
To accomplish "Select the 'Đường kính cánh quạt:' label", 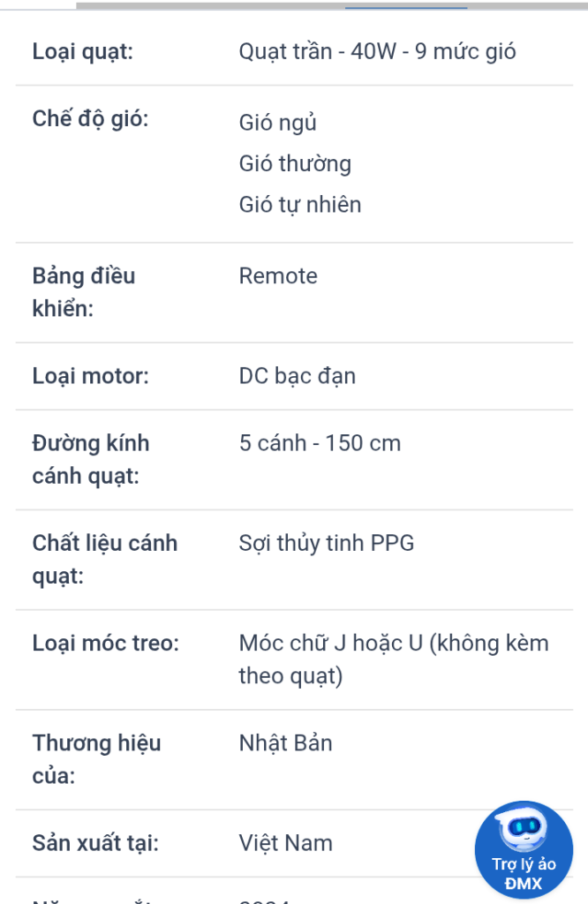I will pos(91,459).
